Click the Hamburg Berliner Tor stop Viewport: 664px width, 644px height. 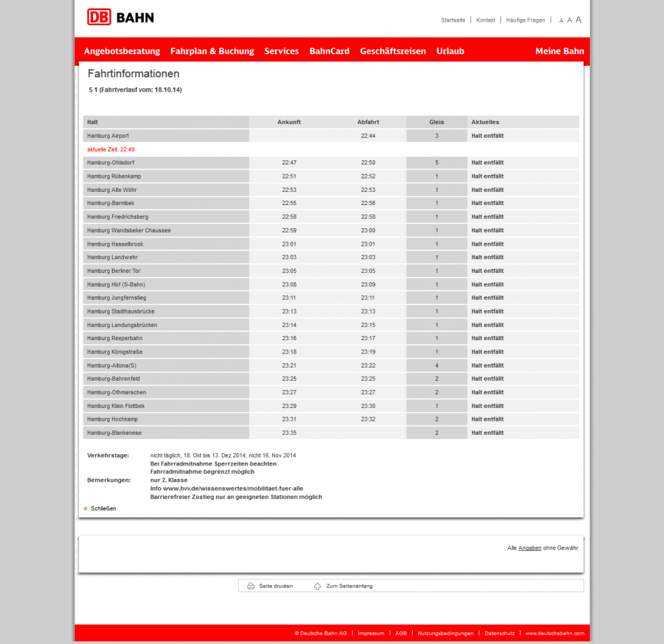[113, 271]
